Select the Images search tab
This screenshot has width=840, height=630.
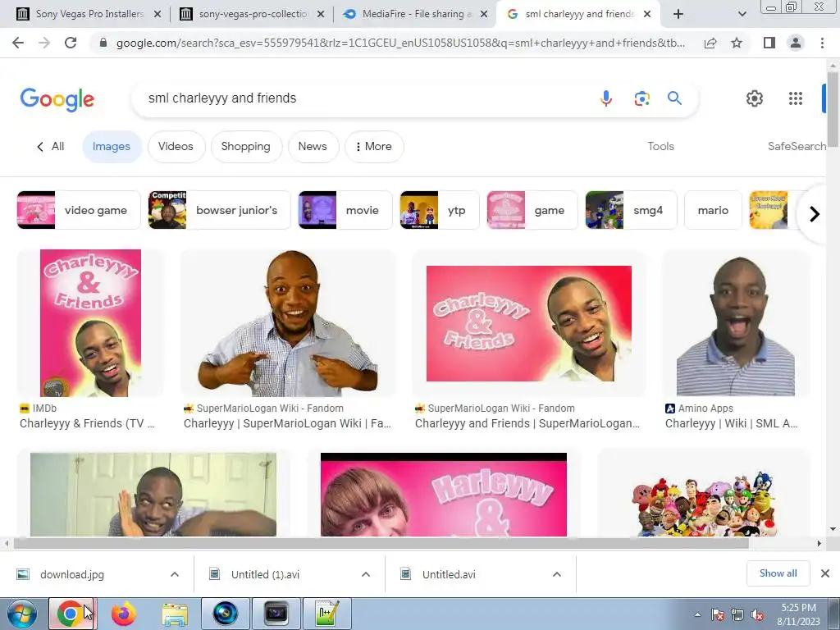point(112,146)
